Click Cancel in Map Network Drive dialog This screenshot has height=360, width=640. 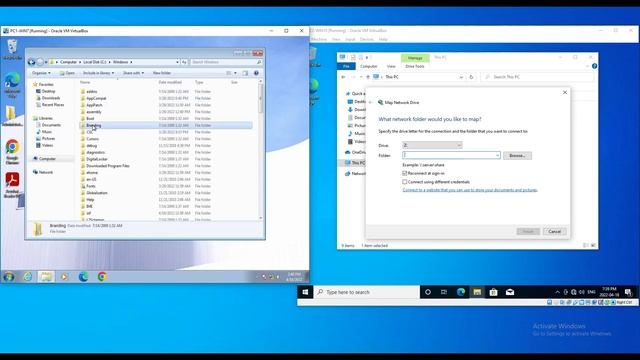click(x=554, y=231)
